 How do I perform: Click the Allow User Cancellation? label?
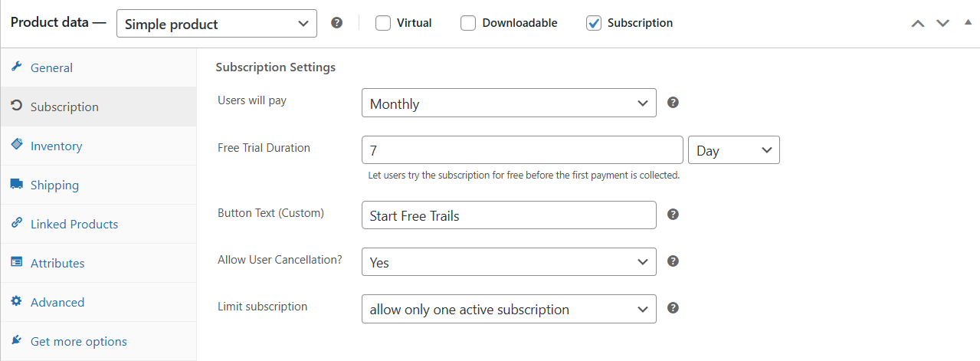pyautogui.click(x=280, y=260)
